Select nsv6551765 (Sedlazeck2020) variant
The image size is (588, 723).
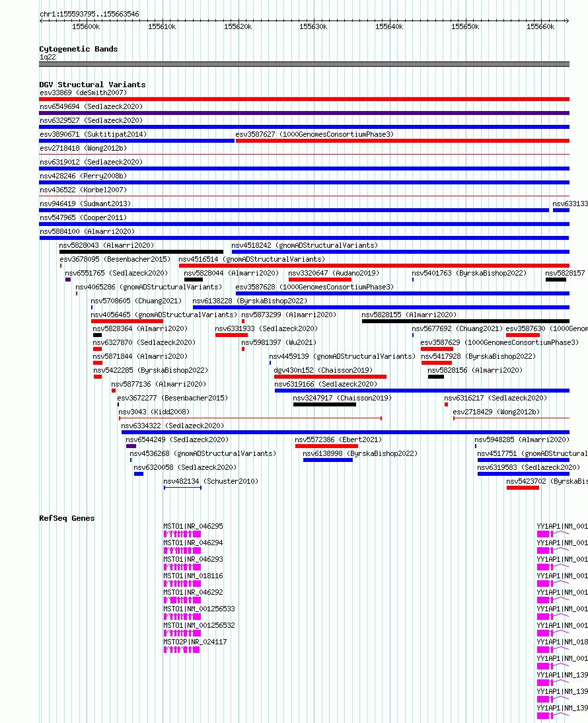point(68,280)
